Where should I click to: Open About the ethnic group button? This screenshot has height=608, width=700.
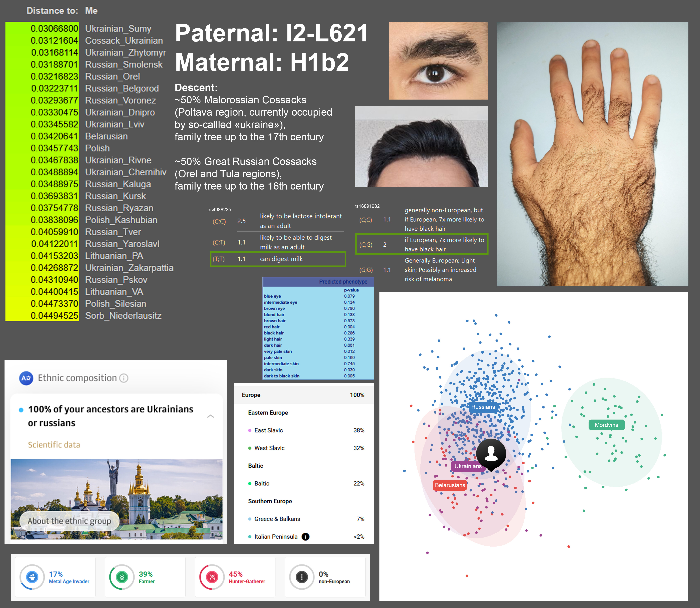tap(69, 521)
